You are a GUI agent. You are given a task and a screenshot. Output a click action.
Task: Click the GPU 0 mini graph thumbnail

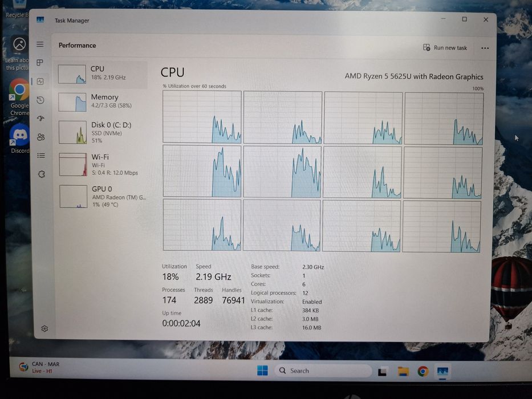pyautogui.click(x=74, y=197)
